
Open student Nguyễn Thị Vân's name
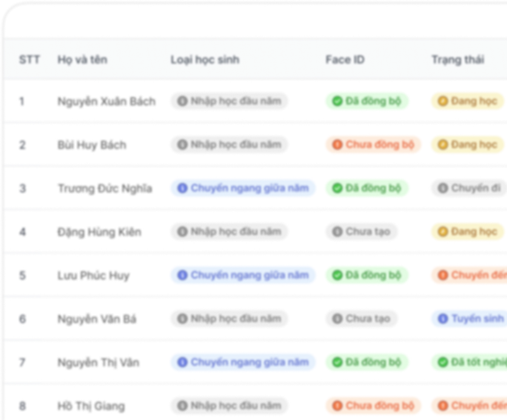coord(98,363)
